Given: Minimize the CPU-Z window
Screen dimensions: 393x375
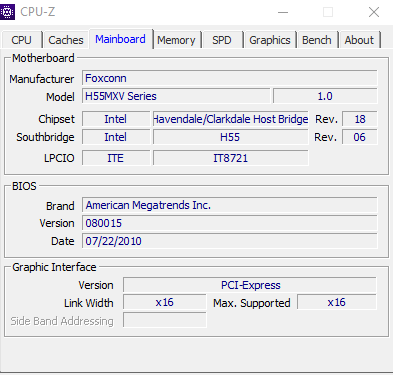Looking at the screenshot, I should pyautogui.click(x=283, y=12).
